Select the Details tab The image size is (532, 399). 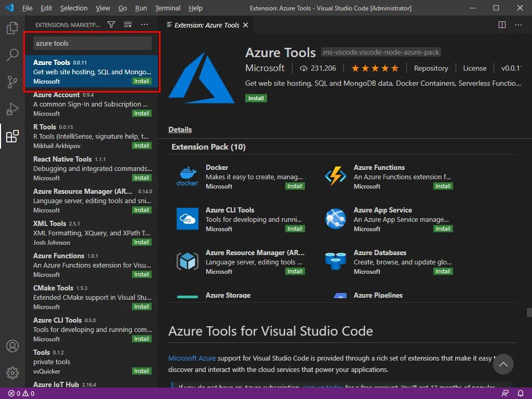(180, 129)
